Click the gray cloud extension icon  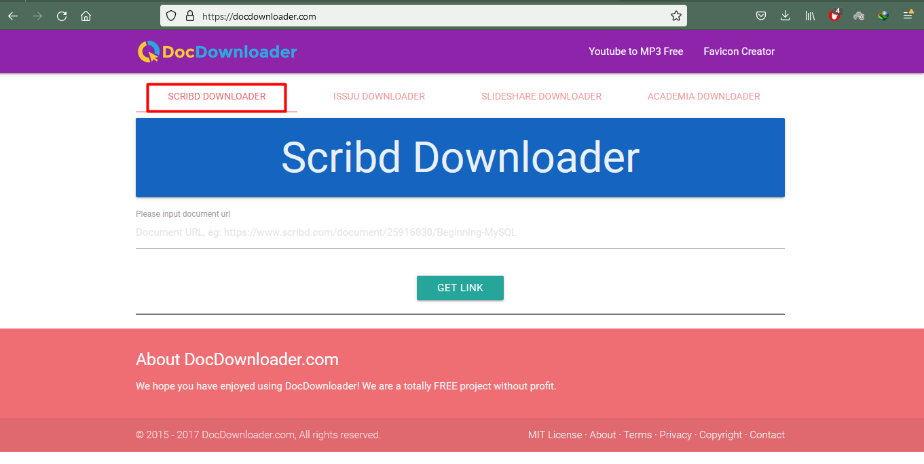coord(859,16)
